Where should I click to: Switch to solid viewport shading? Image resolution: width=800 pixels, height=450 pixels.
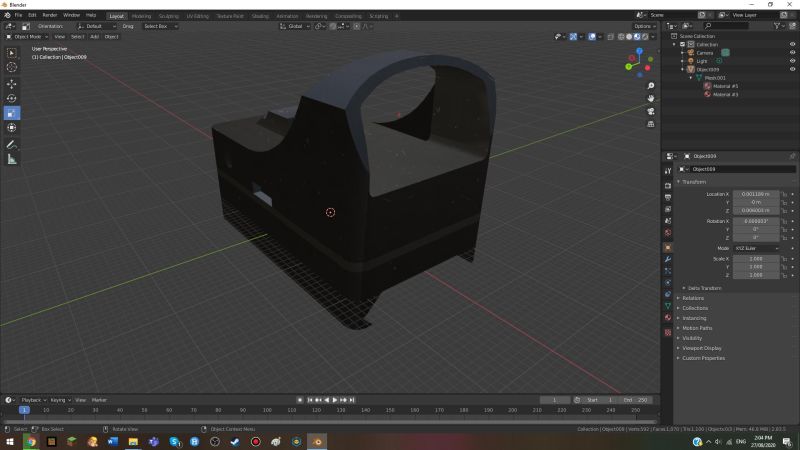(x=629, y=37)
